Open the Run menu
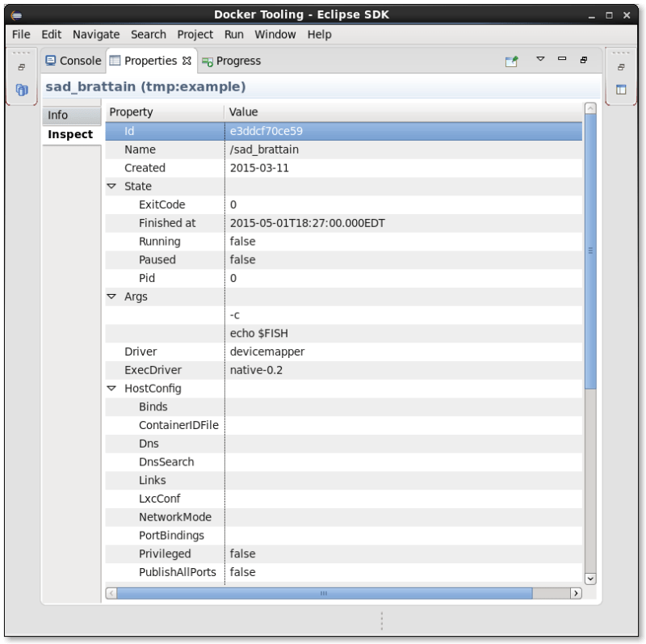Image resolution: width=646 pixels, height=644 pixels. (233, 34)
